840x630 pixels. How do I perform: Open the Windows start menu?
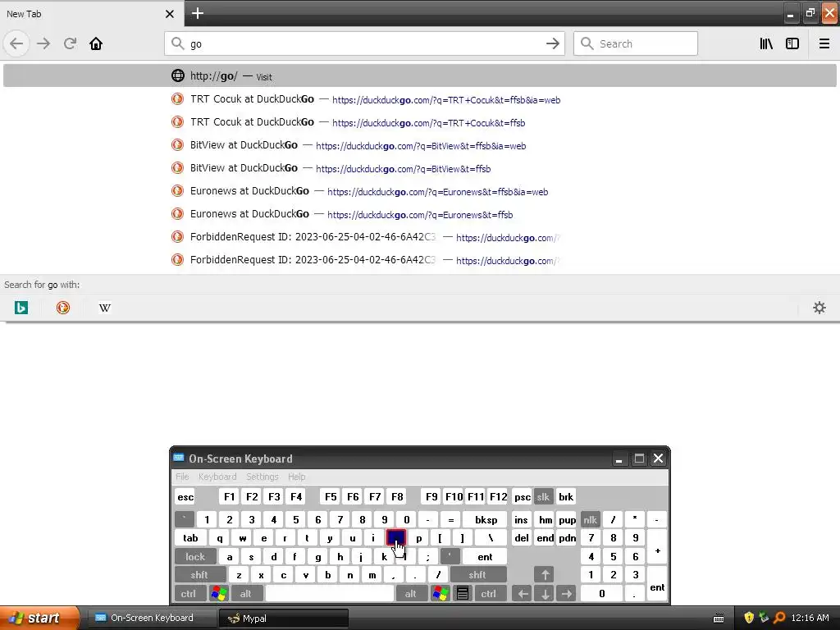[x=39, y=618]
